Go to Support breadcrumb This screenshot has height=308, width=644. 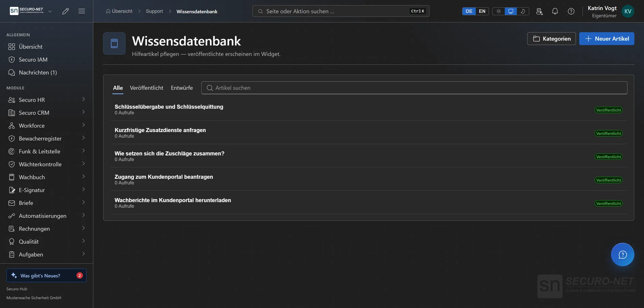click(x=154, y=11)
